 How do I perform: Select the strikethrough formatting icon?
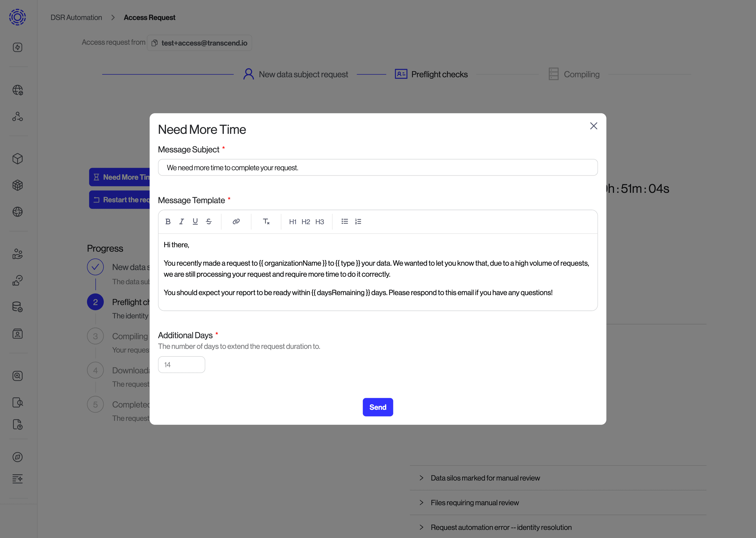[208, 221]
